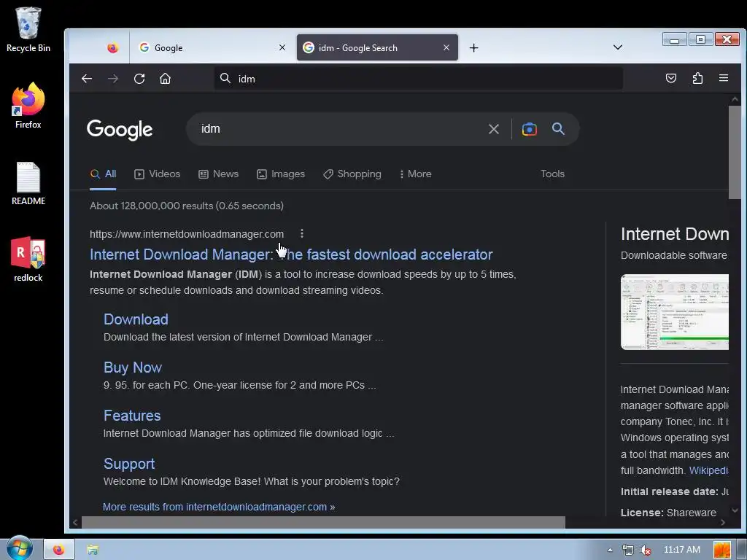Switch to the Google tab
The height and width of the screenshot is (560, 747).
pyautogui.click(x=212, y=47)
